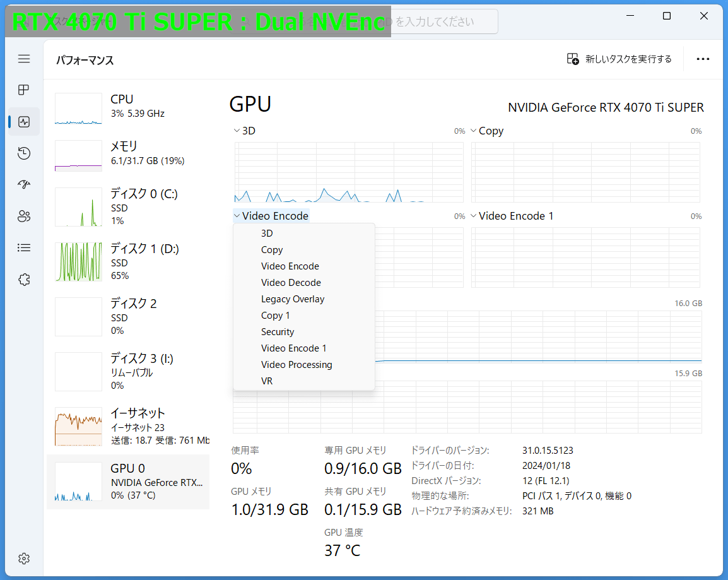Click the GPU temperature 37 °C value
Image resolution: width=728 pixels, height=580 pixels.
tap(342, 550)
